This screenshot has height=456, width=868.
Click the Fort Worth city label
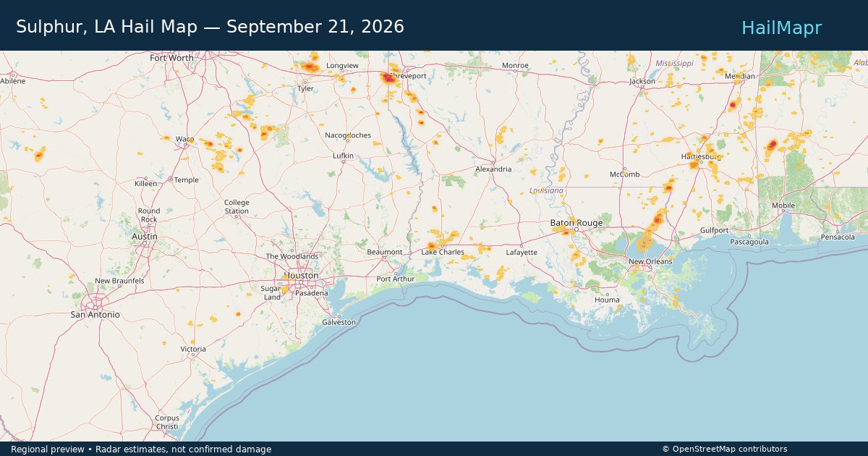coord(171,58)
